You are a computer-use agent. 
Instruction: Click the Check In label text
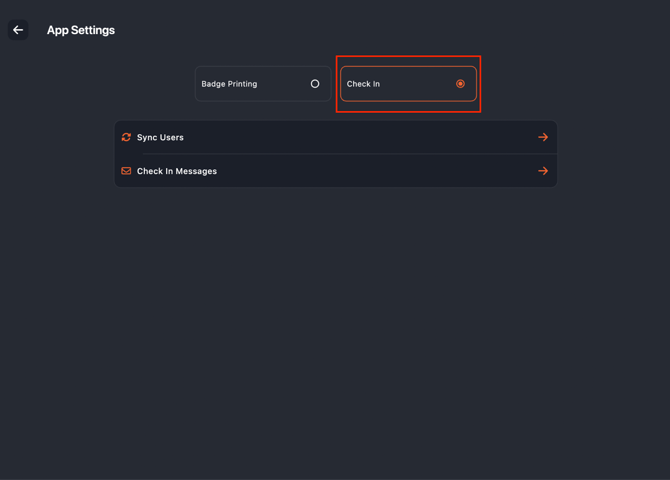tap(363, 84)
